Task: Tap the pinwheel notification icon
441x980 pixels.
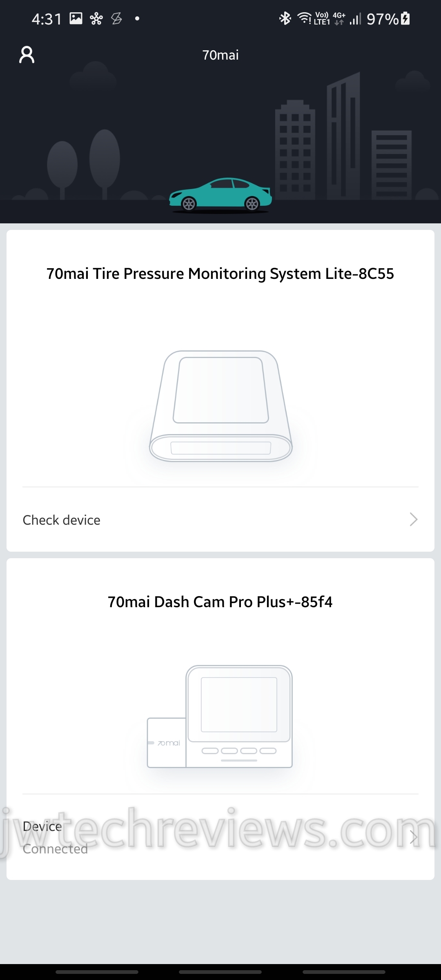Action: [96, 18]
